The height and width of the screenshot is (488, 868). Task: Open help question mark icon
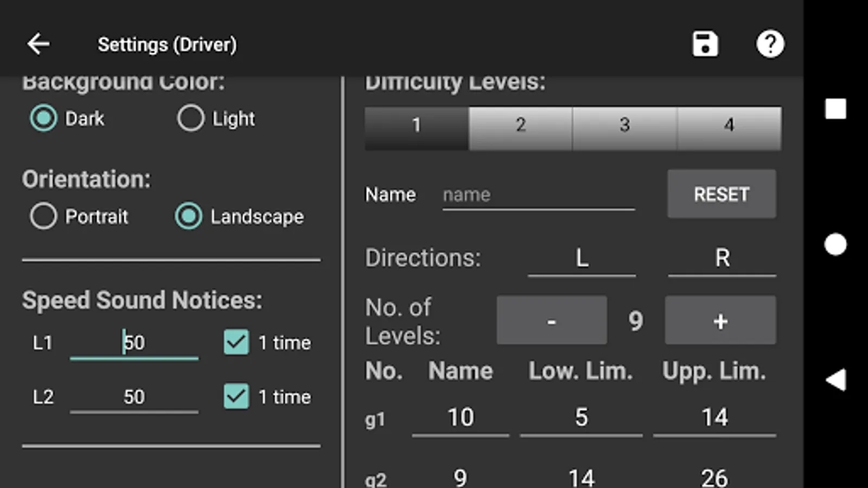click(770, 44)
